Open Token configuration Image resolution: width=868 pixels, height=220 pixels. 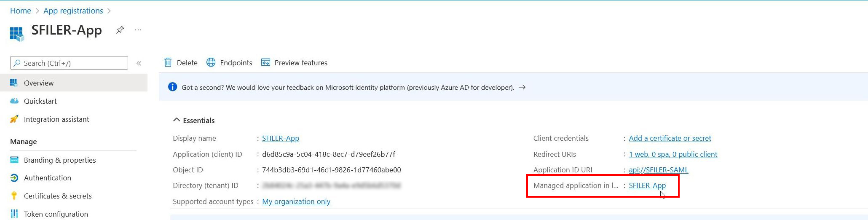(x=56, y=214)
